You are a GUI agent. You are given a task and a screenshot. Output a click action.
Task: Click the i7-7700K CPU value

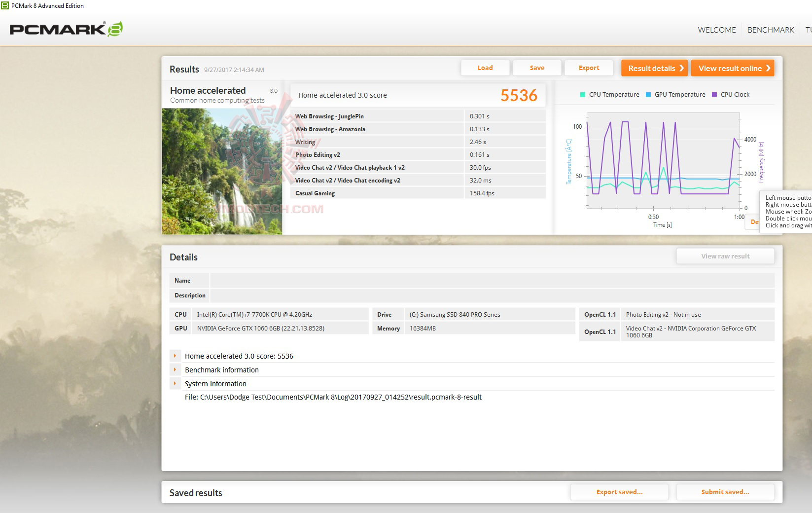click(254, 314)
